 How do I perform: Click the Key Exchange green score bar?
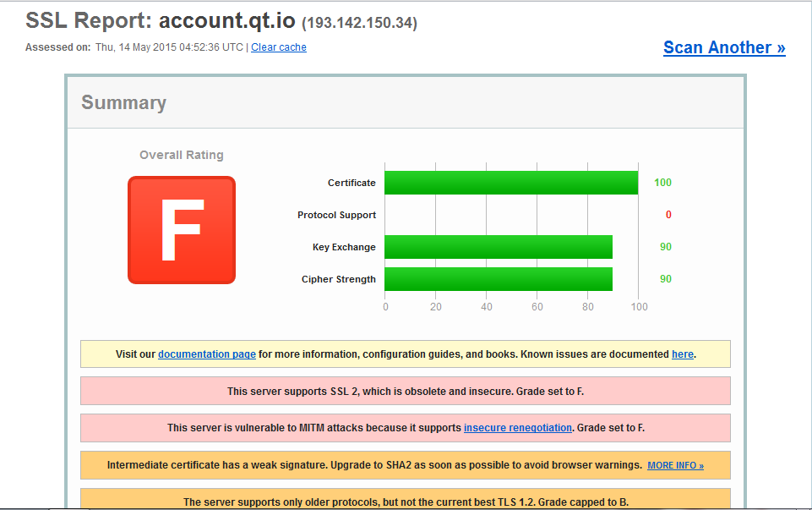499,247
